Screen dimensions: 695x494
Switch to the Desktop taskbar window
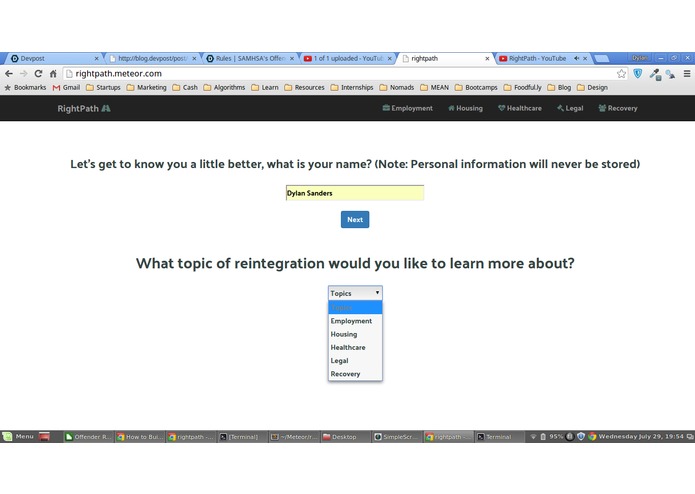click(345, 436)
